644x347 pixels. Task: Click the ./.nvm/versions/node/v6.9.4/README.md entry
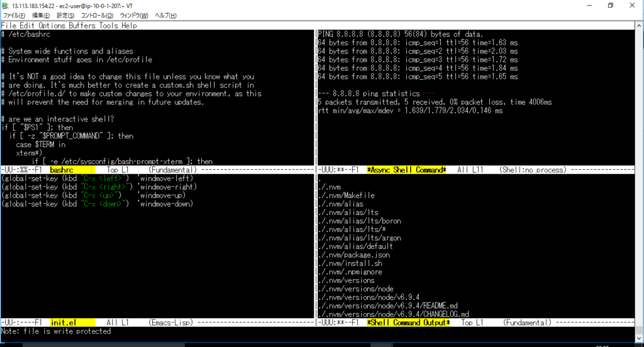[387, 306]
